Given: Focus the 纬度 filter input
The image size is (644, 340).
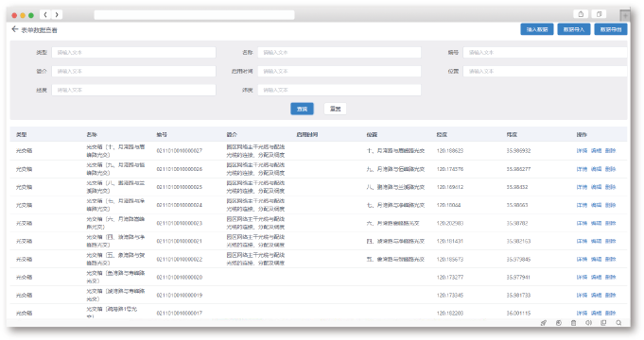Looking at the screenshot, I should click(x=339, y=90).
